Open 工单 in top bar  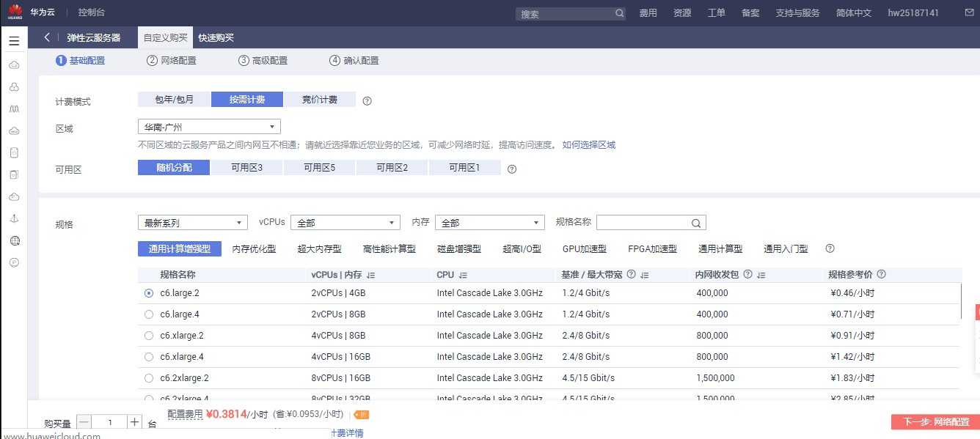tap(717, 13)
